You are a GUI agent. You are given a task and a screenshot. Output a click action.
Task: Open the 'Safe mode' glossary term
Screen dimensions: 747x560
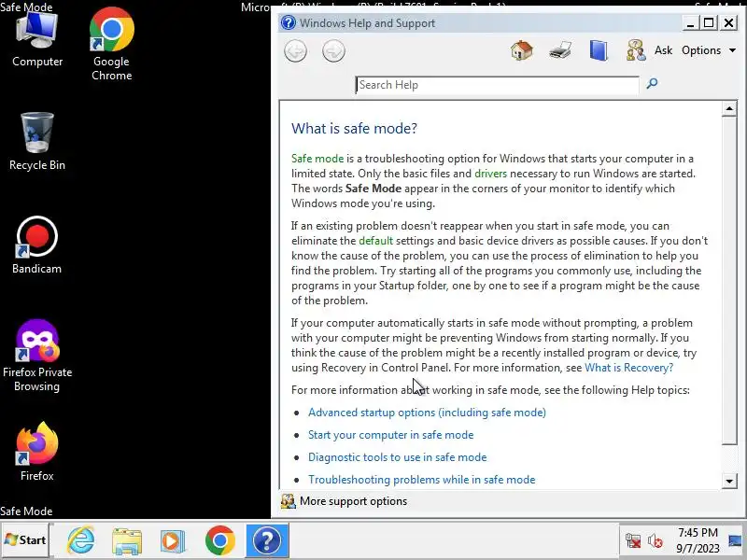click(x=317, y=159)
